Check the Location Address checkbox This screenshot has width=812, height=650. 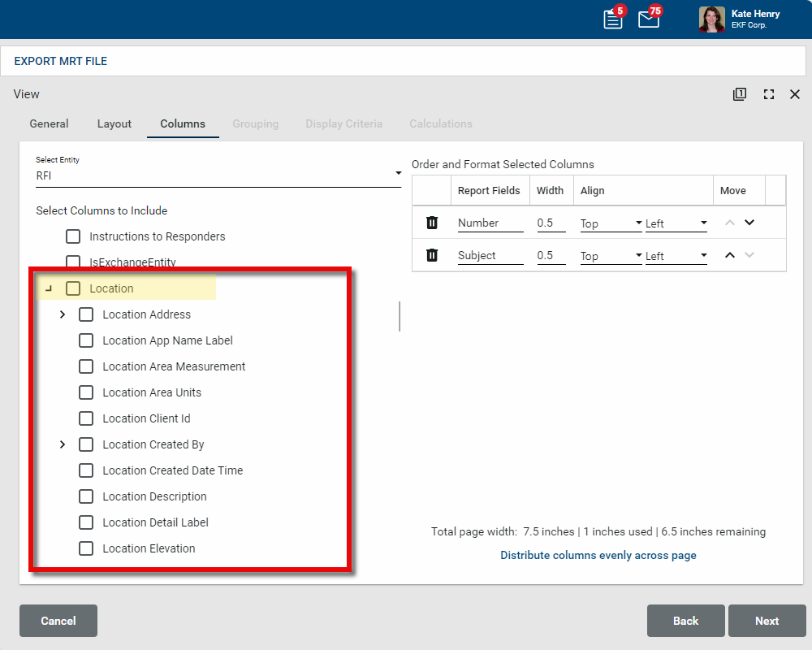86,314
